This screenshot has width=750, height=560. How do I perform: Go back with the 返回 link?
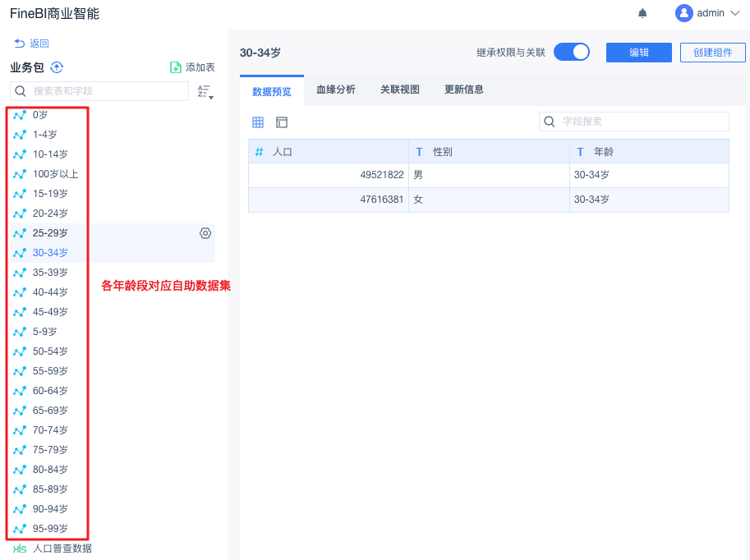pyautogui.click(x=31, y=44)
